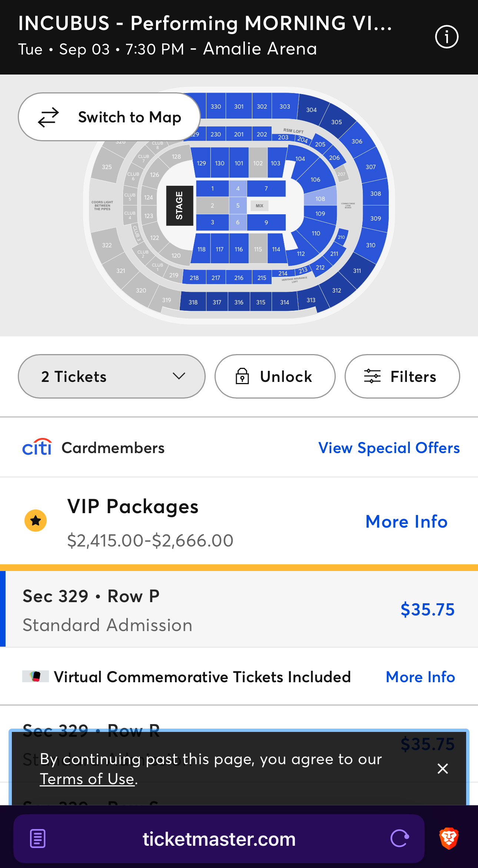478x868 pixels.
Task: Open the Terms of Use link
Action: pos(87,779)
